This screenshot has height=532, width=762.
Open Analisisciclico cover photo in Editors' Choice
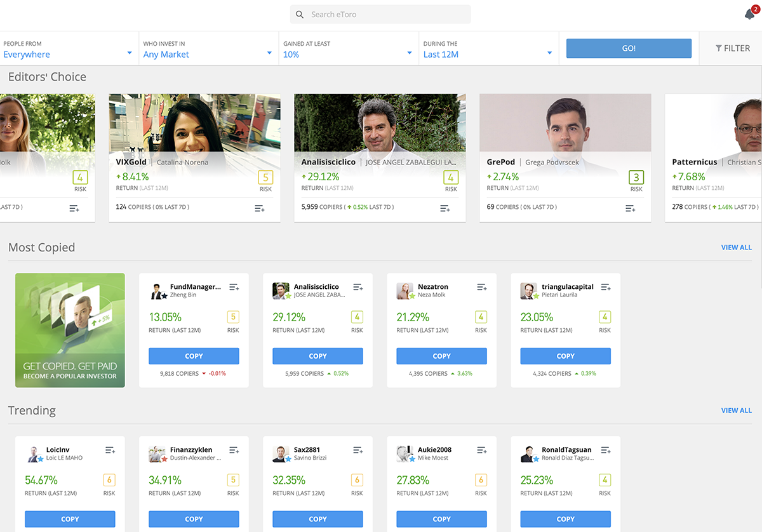pos(380,124)
